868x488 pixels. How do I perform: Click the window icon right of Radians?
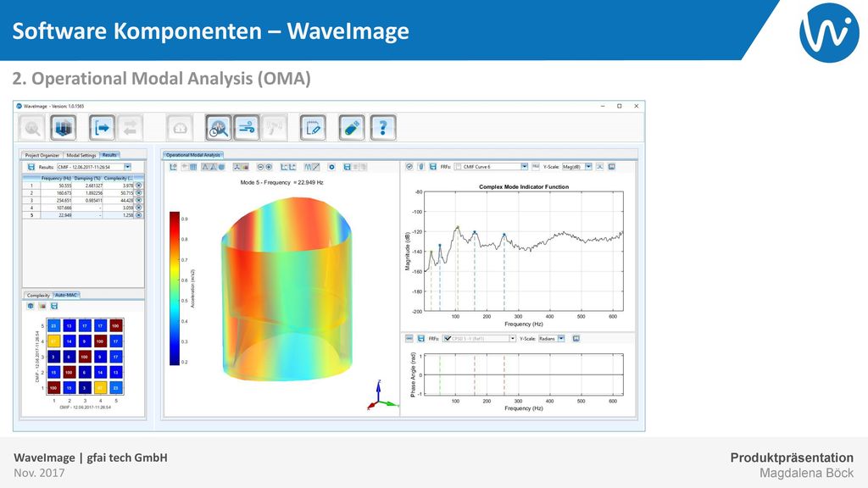576,338
